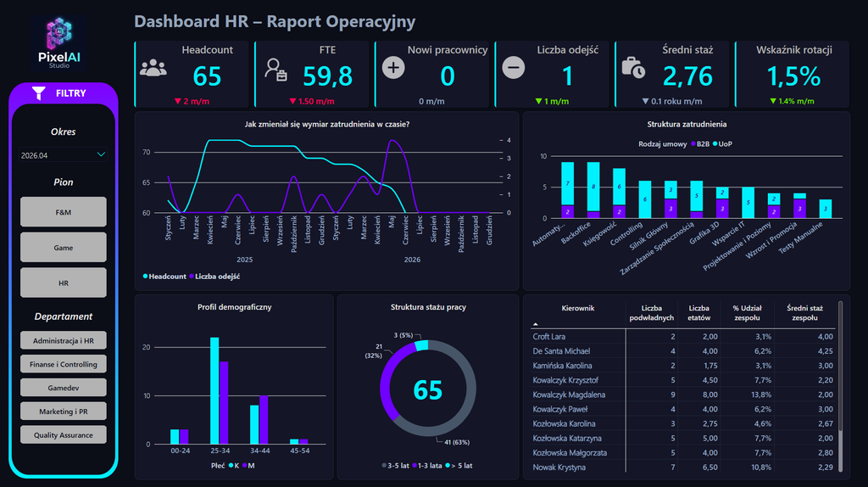Toggle the Liczba odejść legend item
Image resolution: width=868 pixels, height=487 pixels.
214,277
